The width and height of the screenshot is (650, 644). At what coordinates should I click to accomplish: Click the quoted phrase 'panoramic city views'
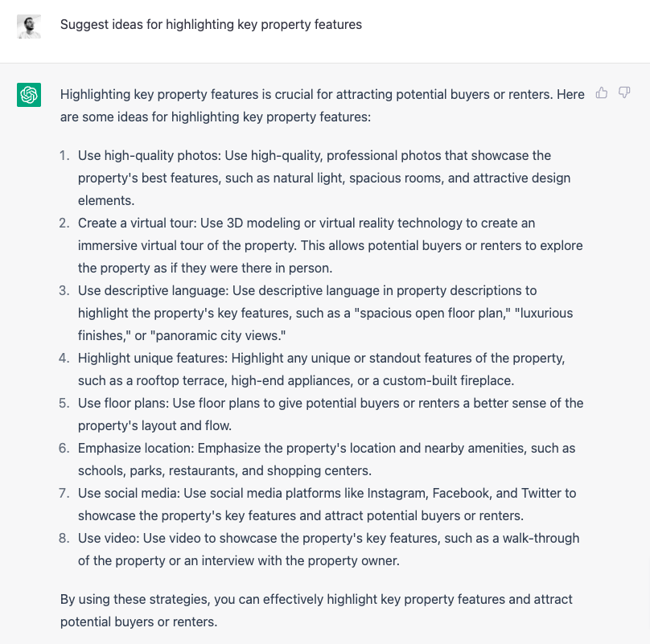point(218,336)
